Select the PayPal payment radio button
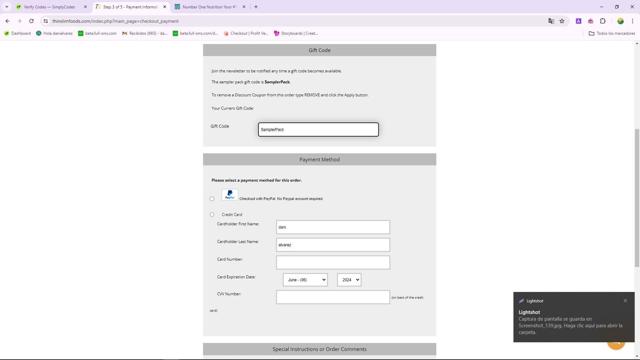Screen dimensions: 640x360 click(212, 199)
